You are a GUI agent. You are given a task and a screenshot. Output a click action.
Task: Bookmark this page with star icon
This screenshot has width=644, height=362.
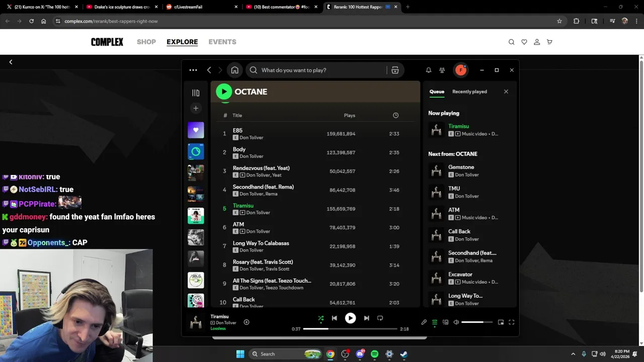point(559,21)
